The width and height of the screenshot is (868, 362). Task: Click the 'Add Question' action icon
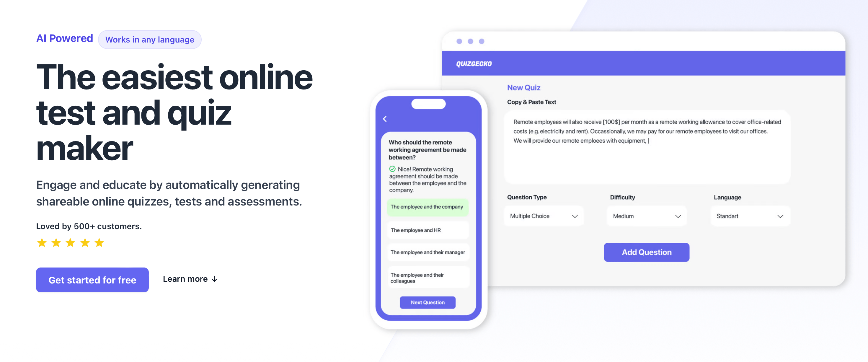[x=647, y=252]
